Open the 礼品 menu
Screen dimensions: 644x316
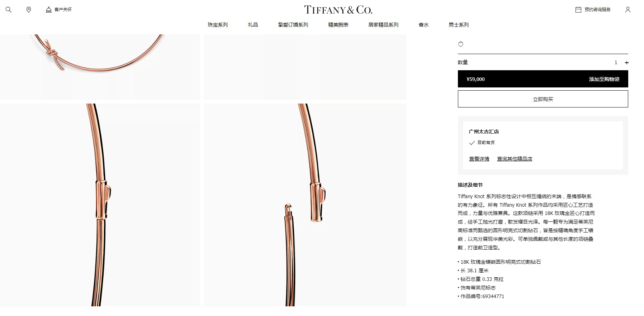coord(253,25)
